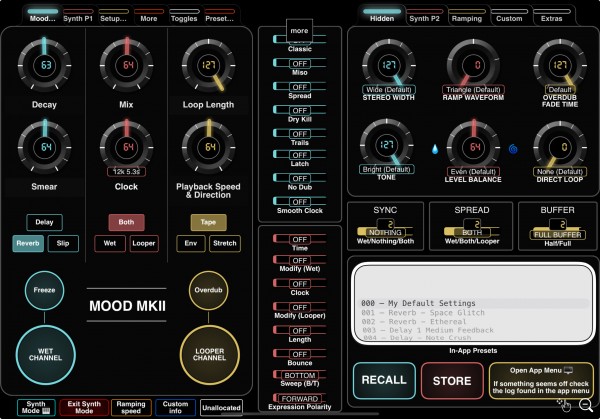The image size is (600, 419).
Task: Toggle the Time ramp switch
Action: 300,239
